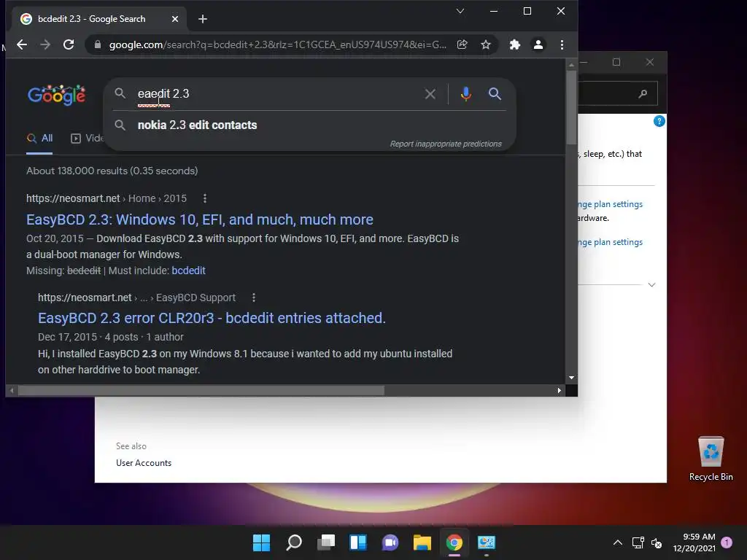The width and height of the screenshot is (747, 560).
Task: Open network status tray icon
Action: [638, 542]
